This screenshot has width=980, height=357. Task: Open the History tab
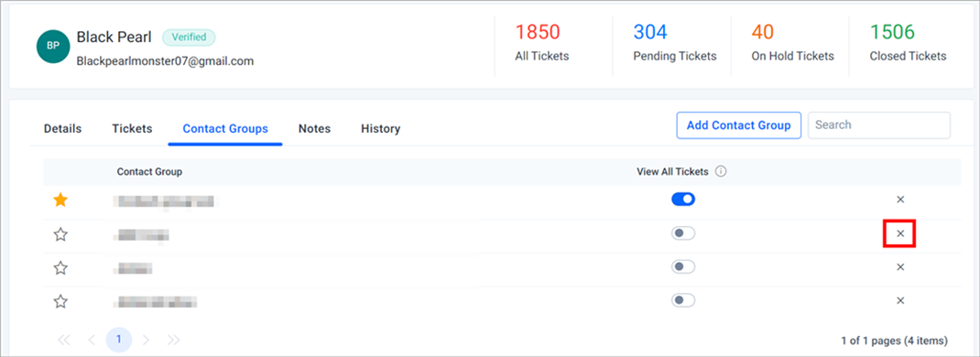381,128
